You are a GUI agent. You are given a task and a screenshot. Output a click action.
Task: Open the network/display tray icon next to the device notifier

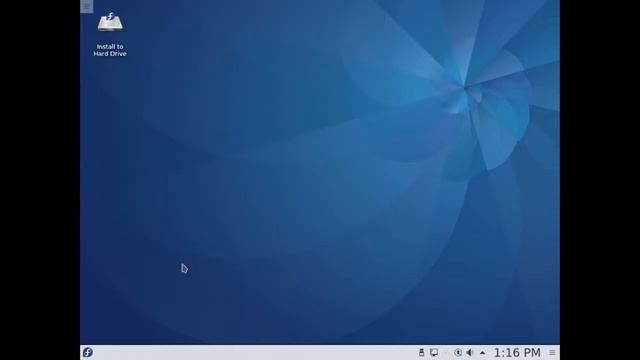click(x=434, y=352)
